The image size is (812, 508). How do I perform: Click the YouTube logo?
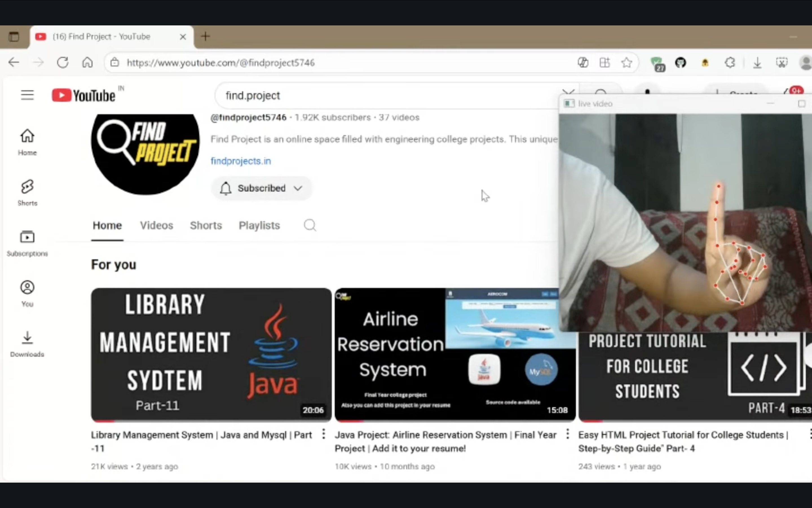pyautogui.click(x=84, y=95)
